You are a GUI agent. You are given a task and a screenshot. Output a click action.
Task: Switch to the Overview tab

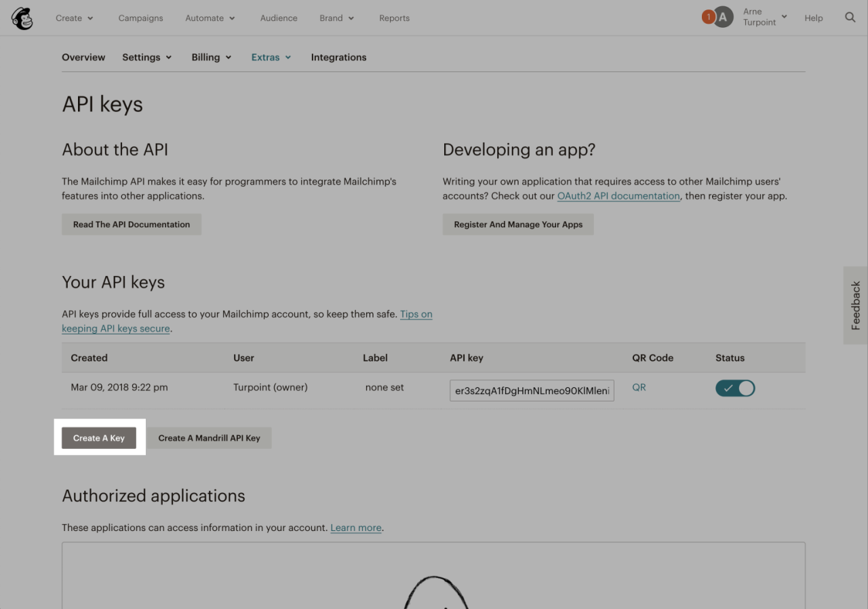[x=83, y=58]
